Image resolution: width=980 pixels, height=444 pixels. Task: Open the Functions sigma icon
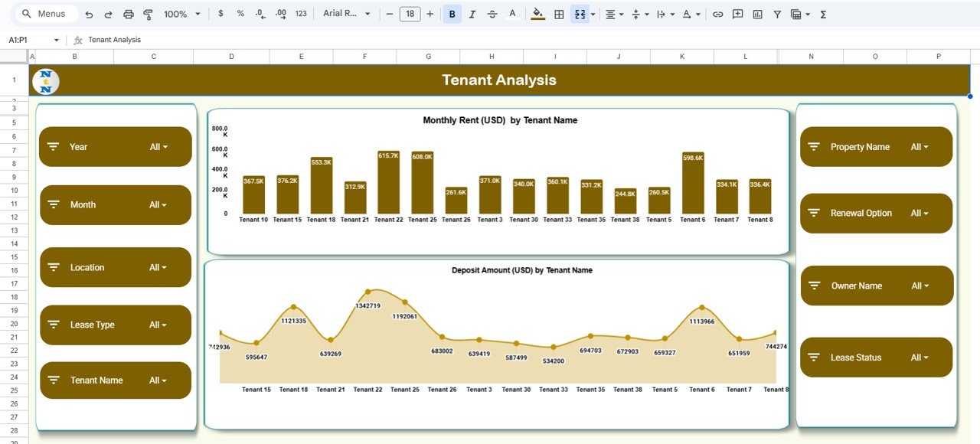click(823, 15)
